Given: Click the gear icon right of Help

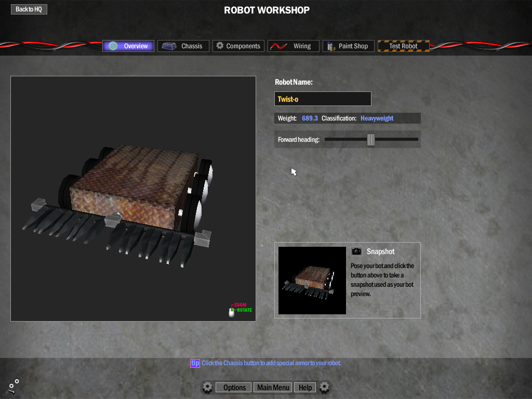Looking at the screenshot, I should click(324, 387).
